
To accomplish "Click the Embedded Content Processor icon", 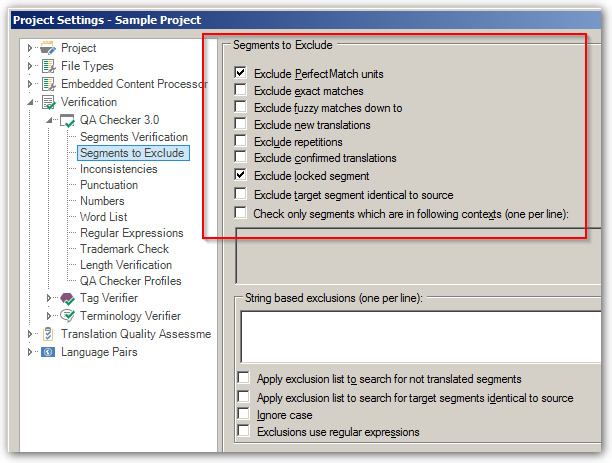I will tap(48, 84).
